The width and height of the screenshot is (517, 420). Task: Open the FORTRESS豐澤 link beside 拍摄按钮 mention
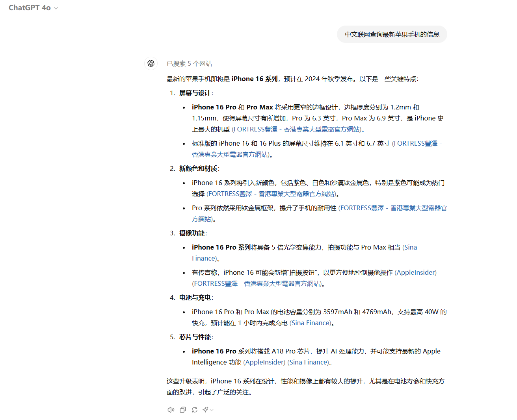point(257,283)
